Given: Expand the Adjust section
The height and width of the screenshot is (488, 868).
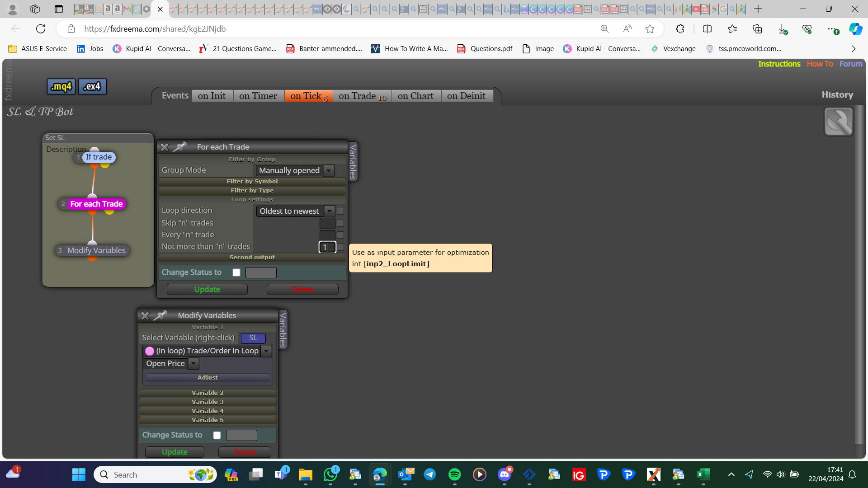Looking at the screenshot, I should click(x=208, y=378).
